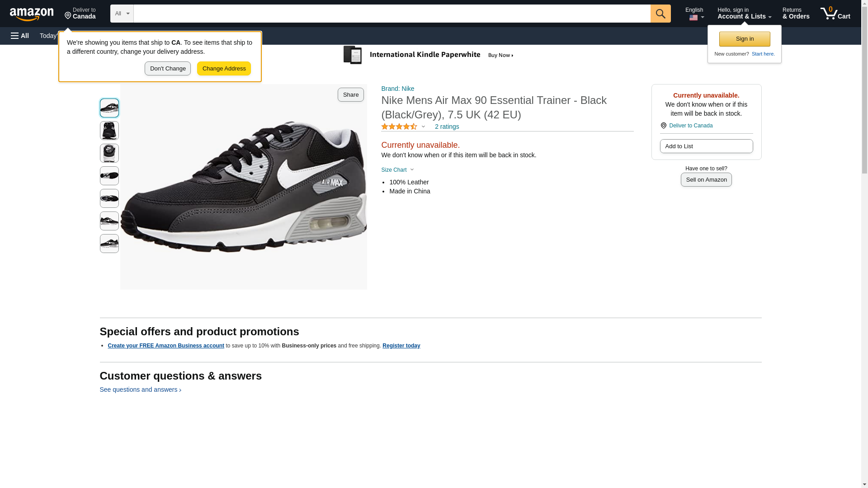868x488 pixels.
Task: Select the second shoe thumbnail
Action: (109, 131)
